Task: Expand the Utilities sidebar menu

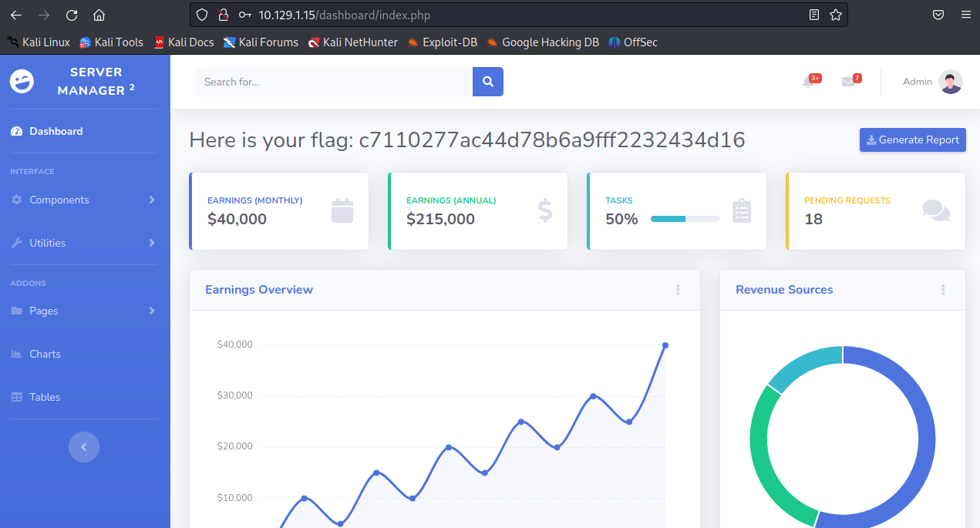Action: (84, 243)
